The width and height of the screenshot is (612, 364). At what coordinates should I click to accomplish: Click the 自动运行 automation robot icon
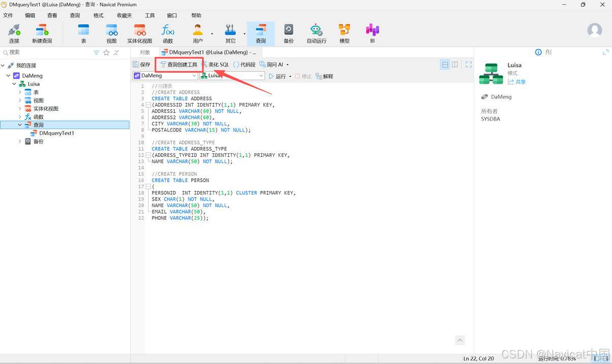(316, 34)
